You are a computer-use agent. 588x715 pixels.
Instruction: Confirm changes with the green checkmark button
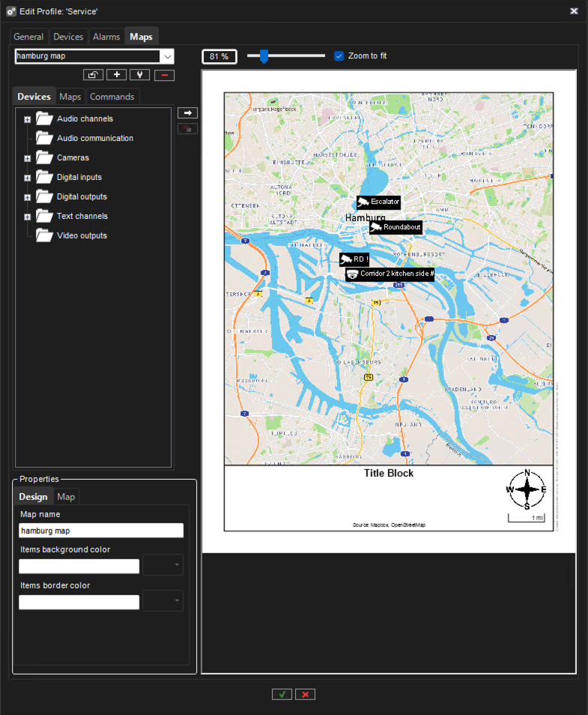click(282, 694)
